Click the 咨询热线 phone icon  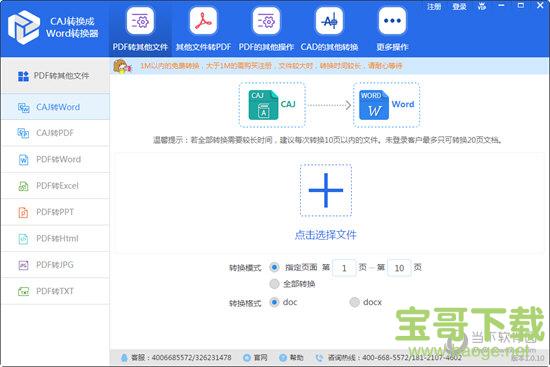click(x=319, y=358)
